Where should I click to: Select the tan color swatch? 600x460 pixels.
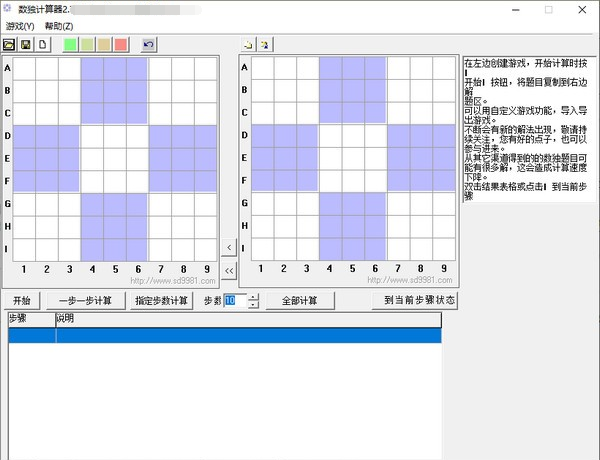click(104, 45)
